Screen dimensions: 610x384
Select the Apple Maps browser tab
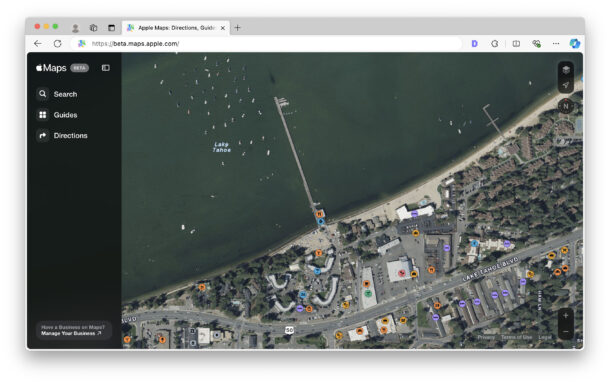click(176, 28)
